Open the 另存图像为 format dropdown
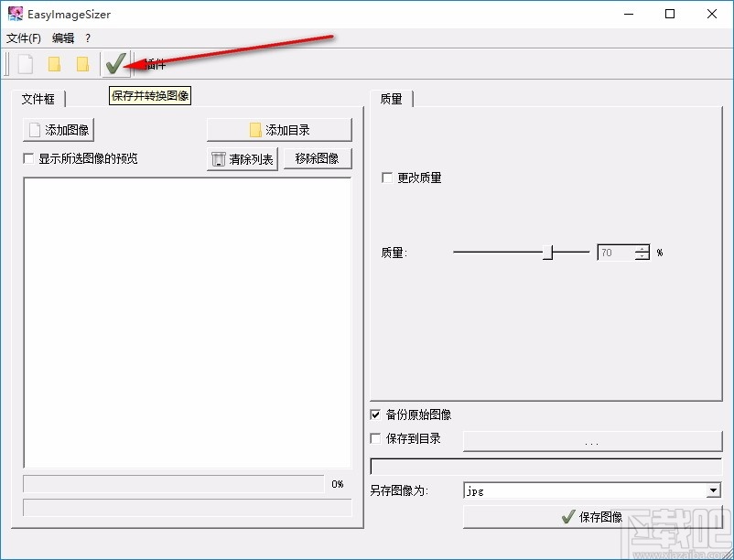 [x=714, y=490]
